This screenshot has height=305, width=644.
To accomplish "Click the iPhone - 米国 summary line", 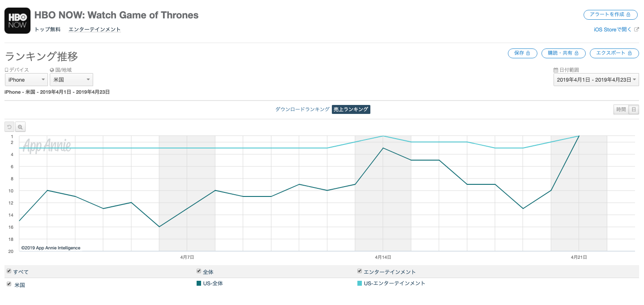I will [57, 92].
